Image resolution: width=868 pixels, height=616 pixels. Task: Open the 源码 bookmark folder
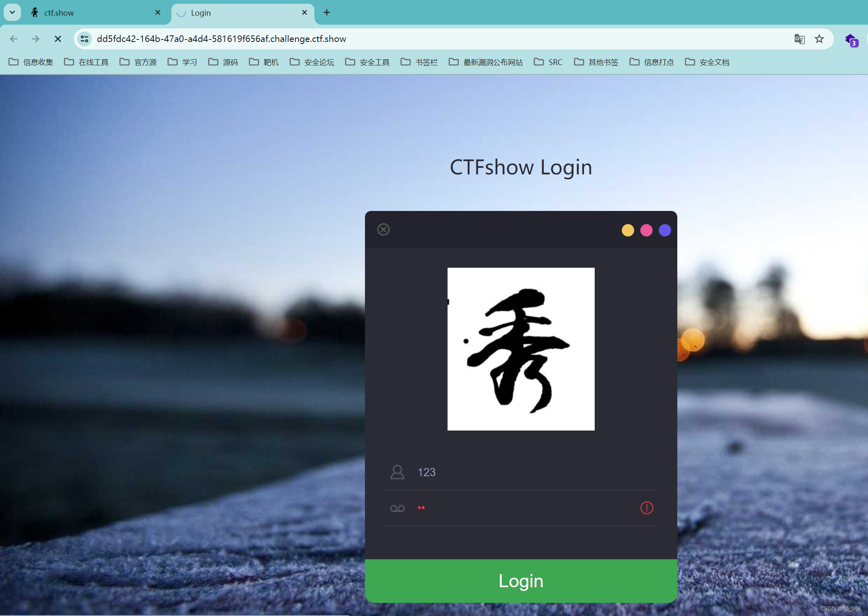tap(223, 62)
